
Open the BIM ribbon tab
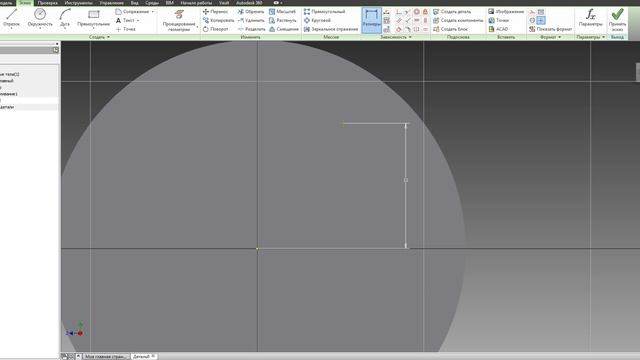(169, 2)
